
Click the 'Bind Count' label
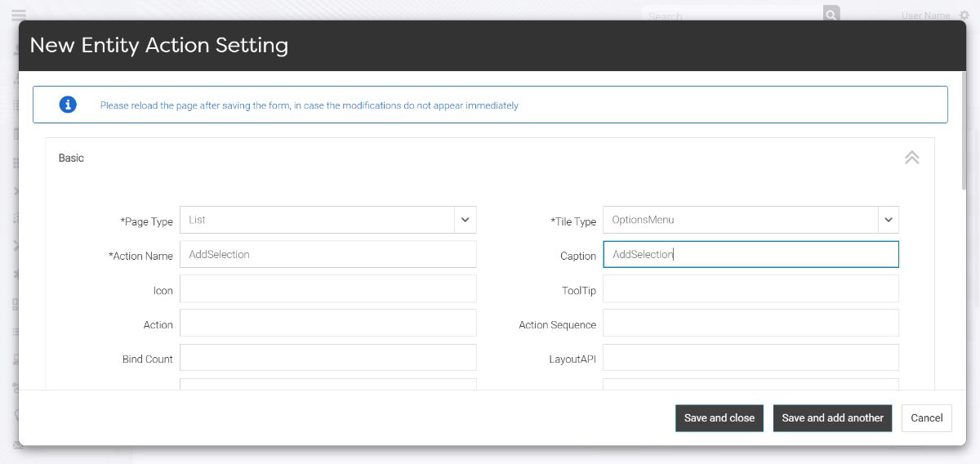(x=148, y=359)
